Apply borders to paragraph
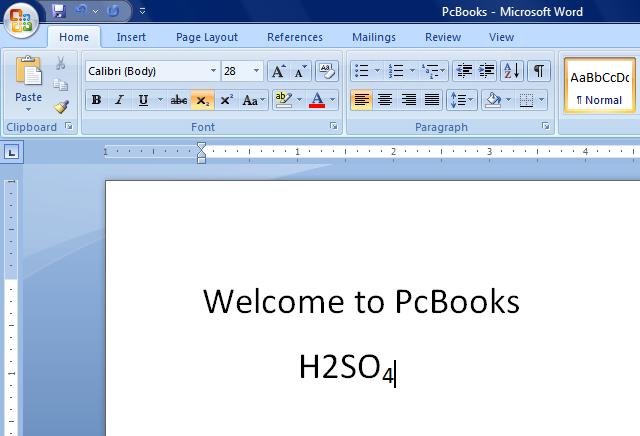The height and width of the screenshot is (436, 640). click(526, 100)
